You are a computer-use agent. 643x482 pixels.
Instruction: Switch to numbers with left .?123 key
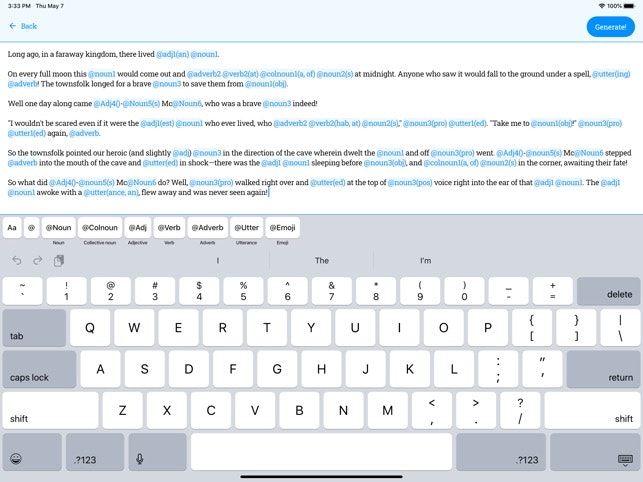(x=95, y=452)
